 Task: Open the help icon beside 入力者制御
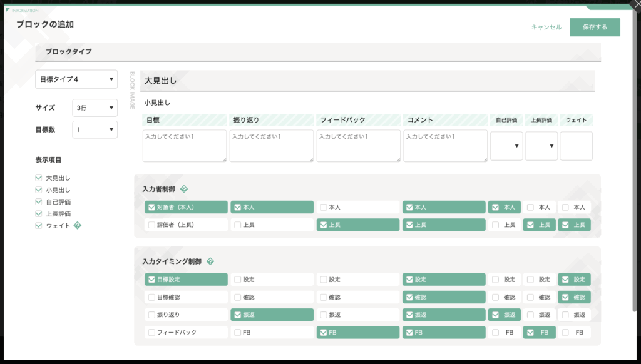click(183, 189)
